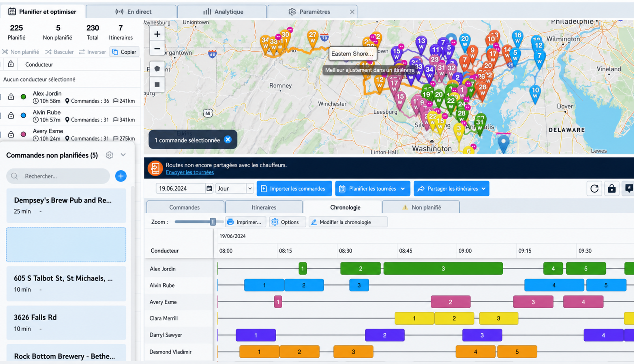Image resolution: width=634 pixels, height=364 pixels.
Task: Adjust the timeline Zoom slider
Action: (213, 222)
